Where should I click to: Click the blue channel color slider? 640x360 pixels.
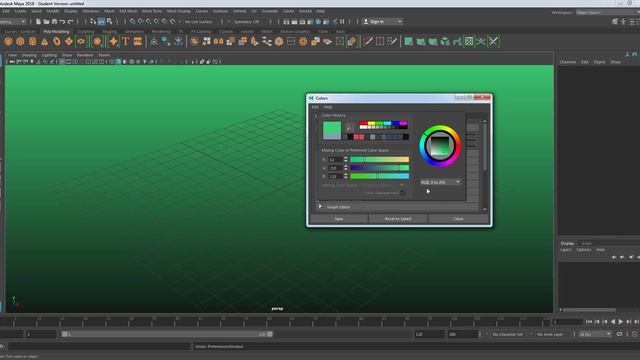pyautogui.click(x=379, y=176)
